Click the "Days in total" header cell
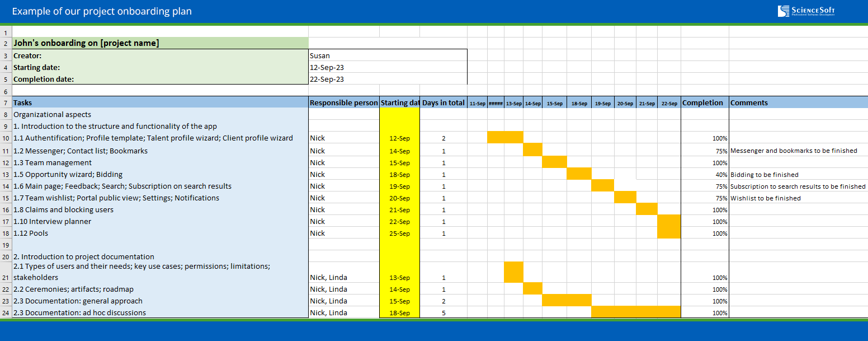The height and width of the screenshot is (341, 868). (x=443, y=102)
